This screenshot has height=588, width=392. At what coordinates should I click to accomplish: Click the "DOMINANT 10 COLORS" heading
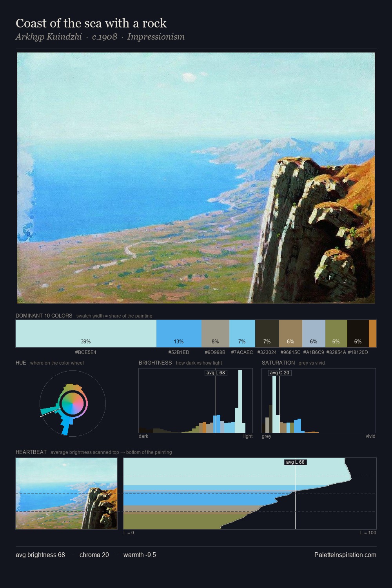(44, 316)
